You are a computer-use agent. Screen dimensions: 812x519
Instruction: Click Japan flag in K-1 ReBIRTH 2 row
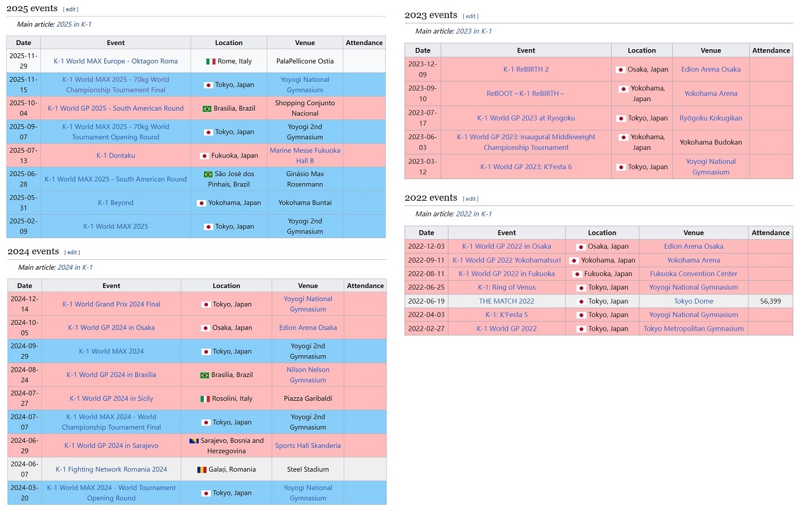(x=621, y=70)
